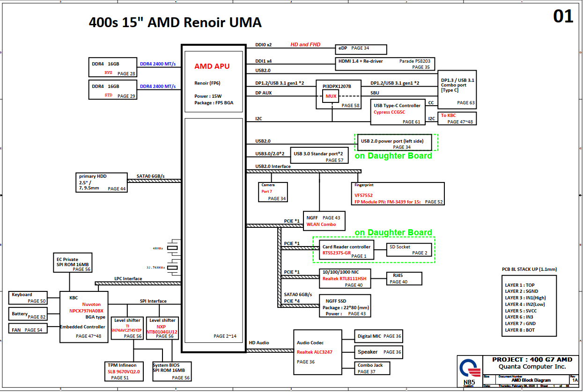Select the '[Type C]' port text
This screenshot has height=392, width=583.
pos(450,90)
